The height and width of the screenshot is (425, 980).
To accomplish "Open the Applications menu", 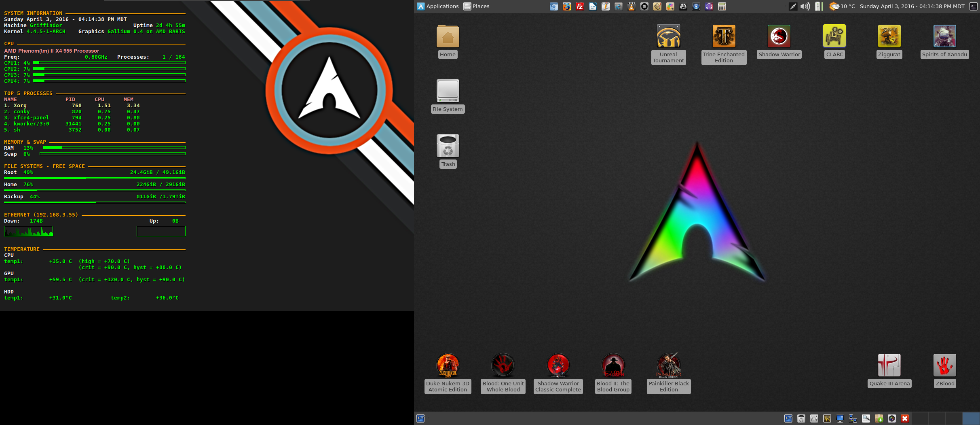I will (438, 6).
